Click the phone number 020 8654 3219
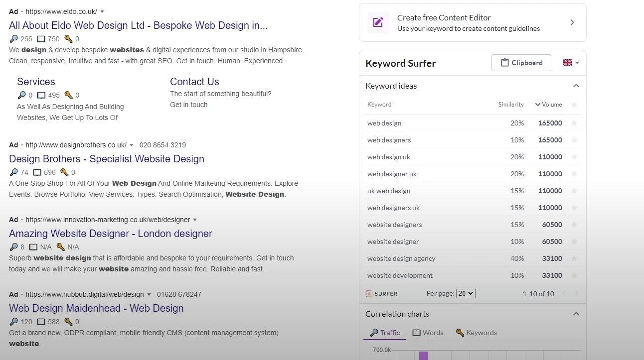This screenshot has height=360, width=644. pos(162,145)
